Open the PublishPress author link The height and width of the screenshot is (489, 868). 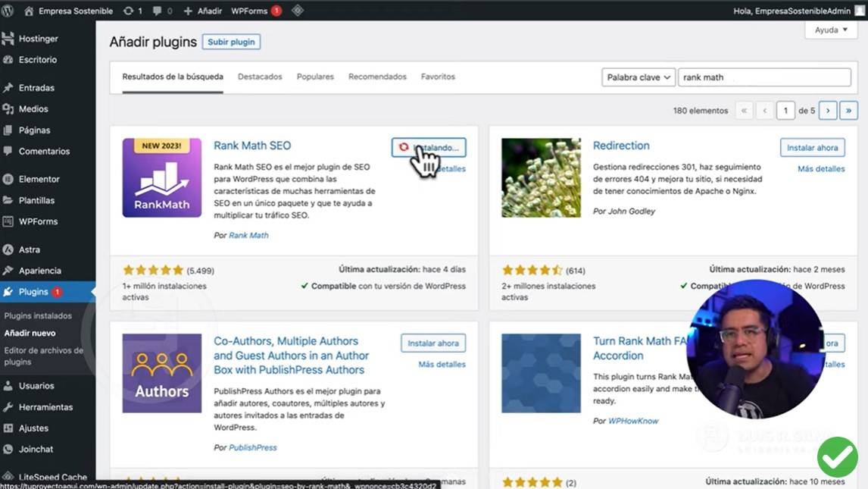click(x=252, y=447)
